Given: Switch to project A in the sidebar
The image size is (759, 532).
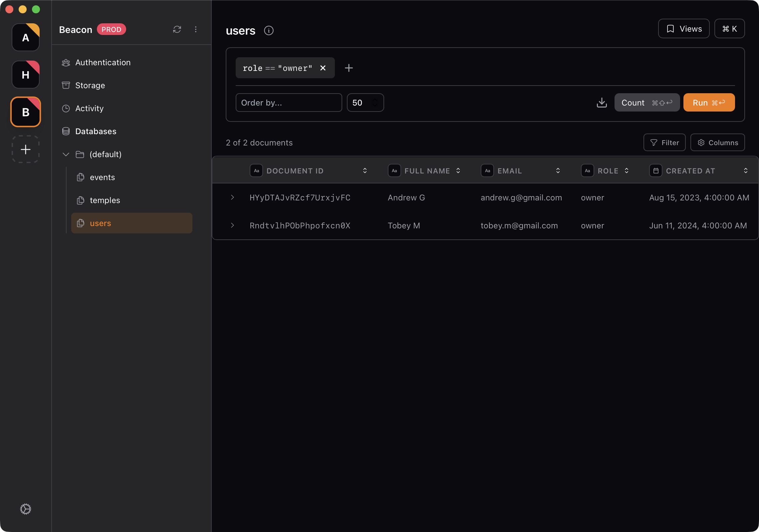Looking at the screenshot, I should 26,37.
